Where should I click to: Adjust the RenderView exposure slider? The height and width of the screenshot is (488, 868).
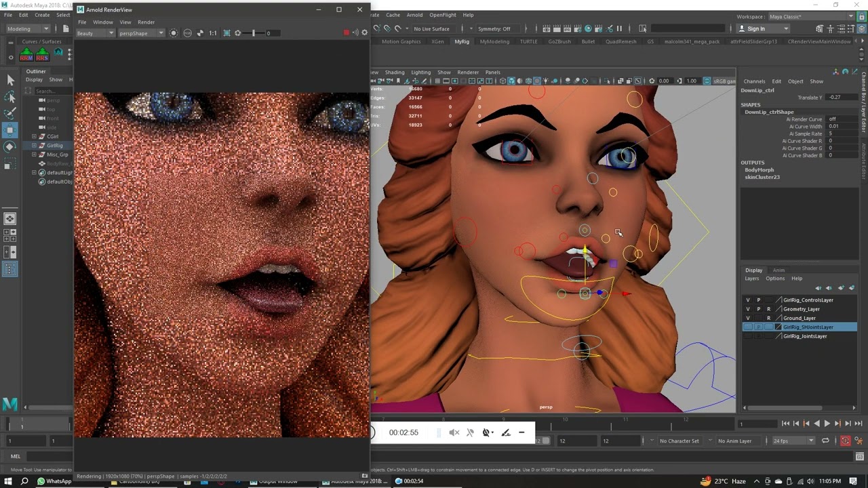coord(254,33)
